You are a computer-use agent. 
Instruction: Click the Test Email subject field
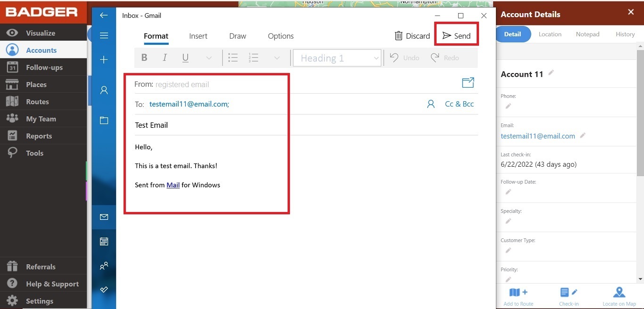click(x=306, y=125)
